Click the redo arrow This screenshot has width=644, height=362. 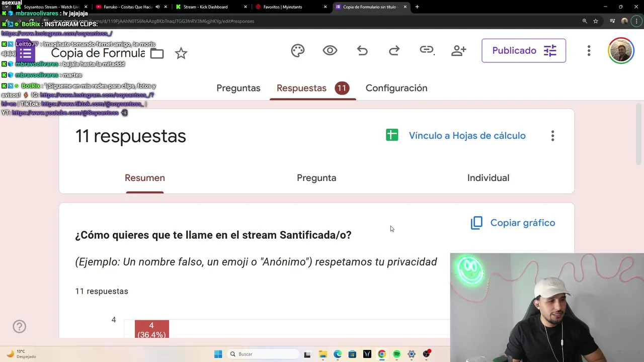tap(394, 50)
